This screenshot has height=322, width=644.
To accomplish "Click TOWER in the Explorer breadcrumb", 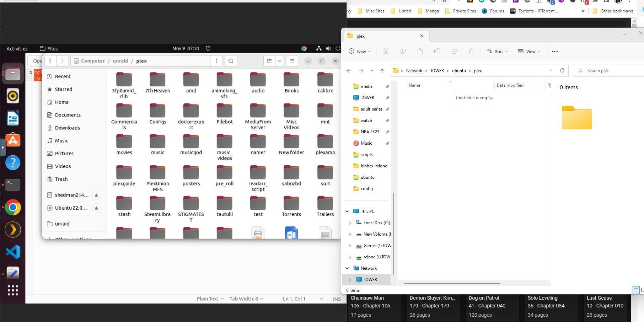I will [437, 70].
